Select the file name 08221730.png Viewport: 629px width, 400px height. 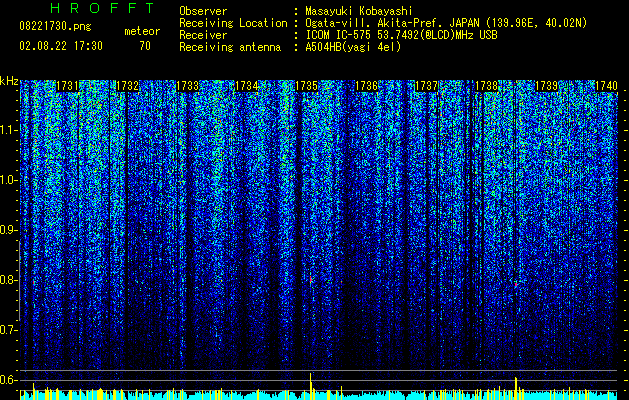pyautogui.click(x=55, y=27)
